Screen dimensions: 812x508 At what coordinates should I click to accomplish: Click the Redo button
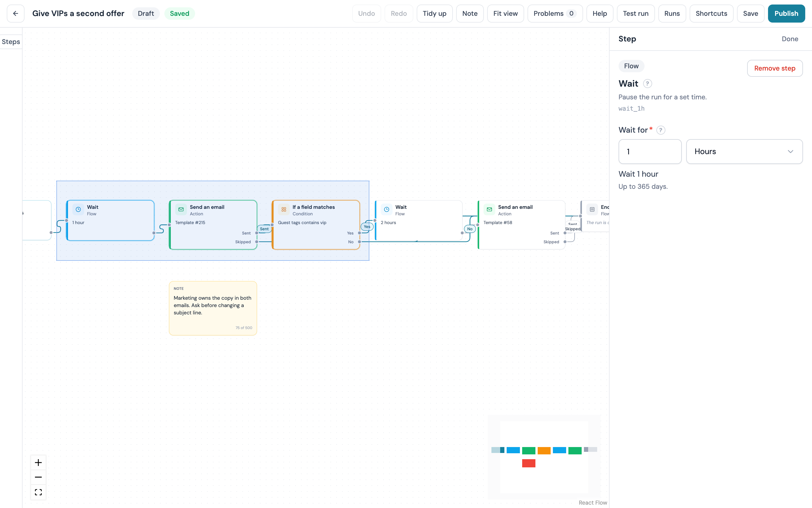399,14
